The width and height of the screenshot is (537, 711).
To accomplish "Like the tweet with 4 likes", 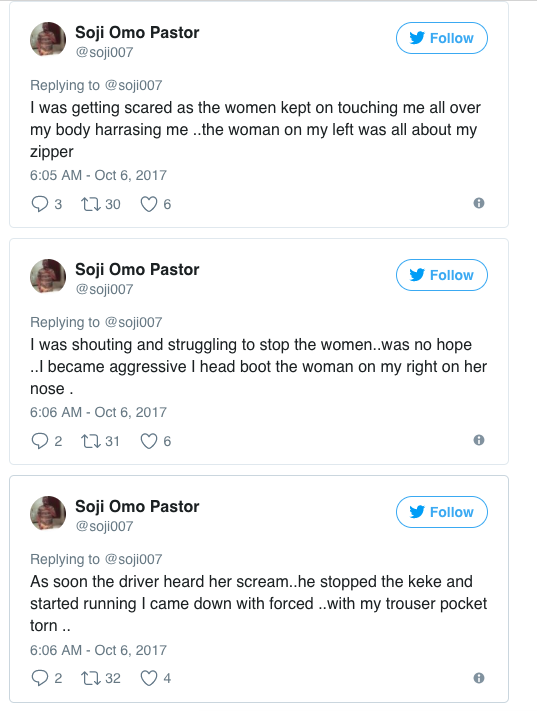I will pos(149,678).
